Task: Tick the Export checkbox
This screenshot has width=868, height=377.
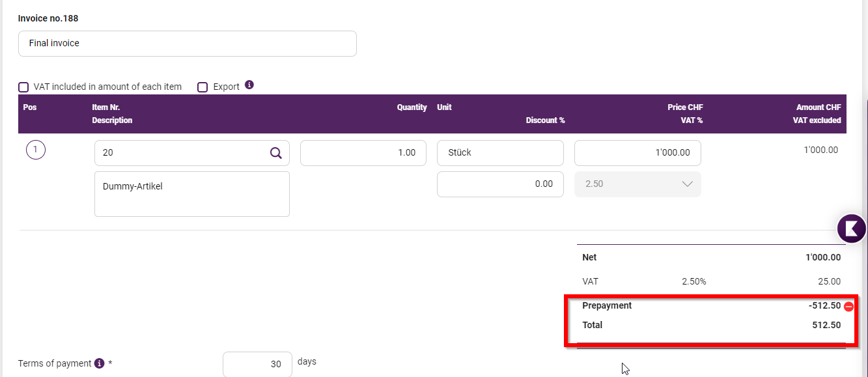Action: click(x=203, y=87)
